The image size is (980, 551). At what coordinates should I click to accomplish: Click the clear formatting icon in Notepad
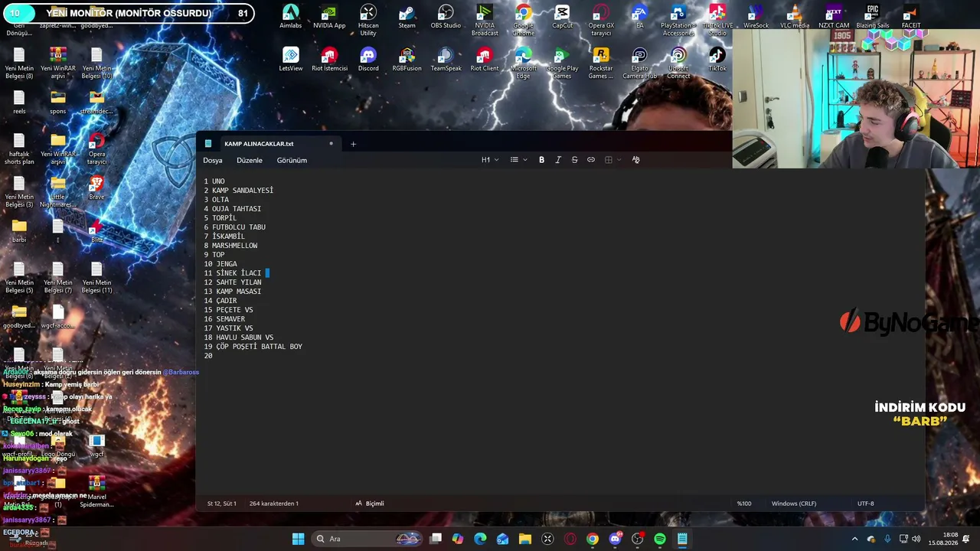point(635,160)
